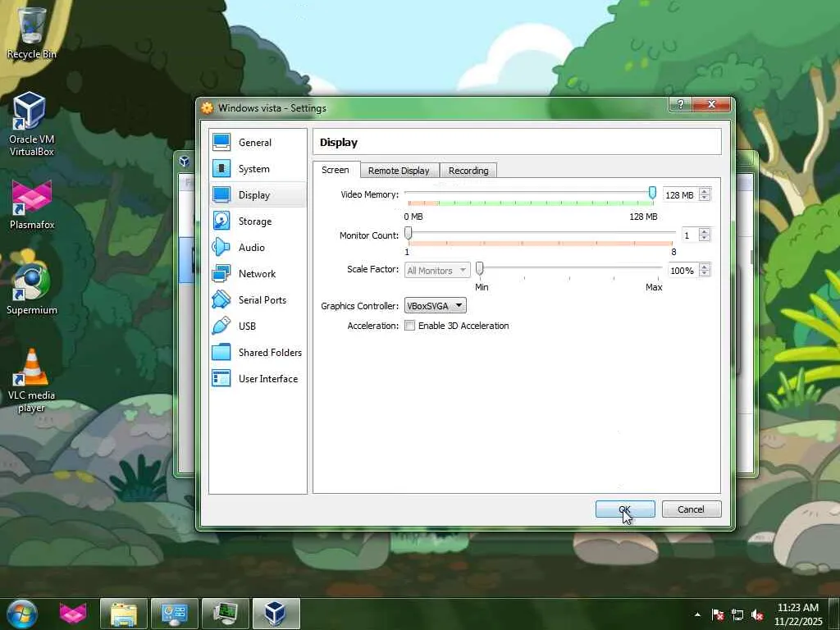Click the muted volume tray icon
The image size is (840, 630).
click(757, 614)
